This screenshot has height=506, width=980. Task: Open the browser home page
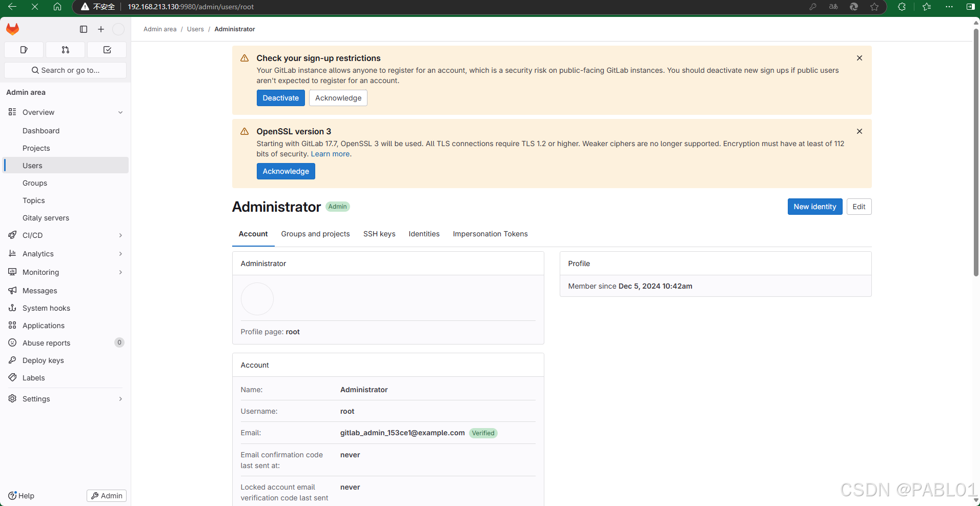pyautogui.click(x=57, y=7)
